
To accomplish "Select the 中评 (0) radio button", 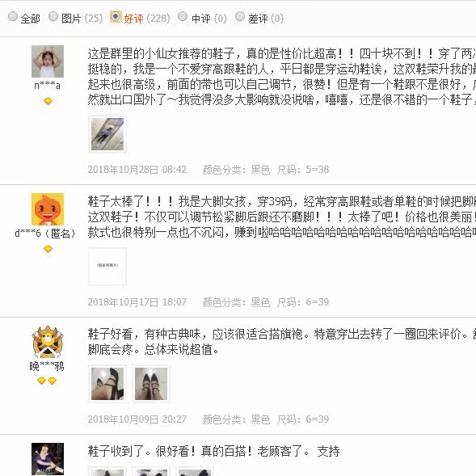I will click(x=183, y=16).
